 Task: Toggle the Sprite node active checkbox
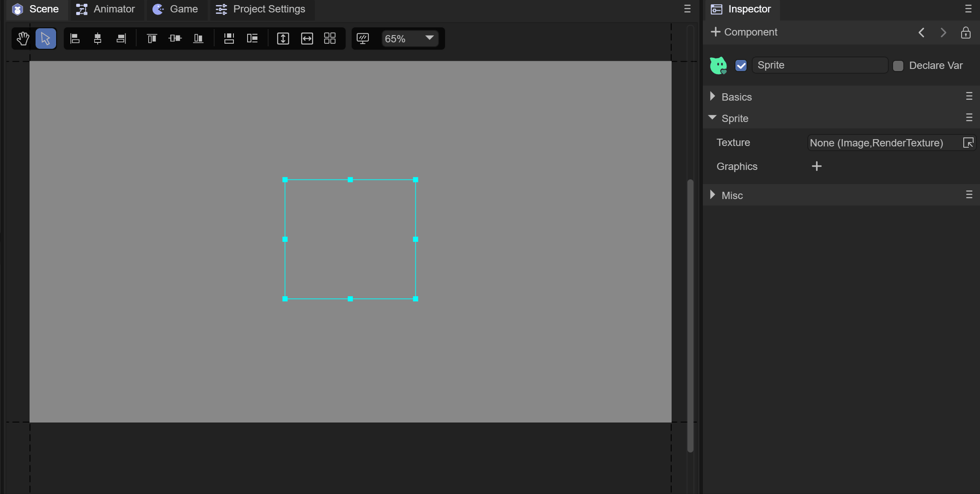pyautogui.click(x=741, y=65)
